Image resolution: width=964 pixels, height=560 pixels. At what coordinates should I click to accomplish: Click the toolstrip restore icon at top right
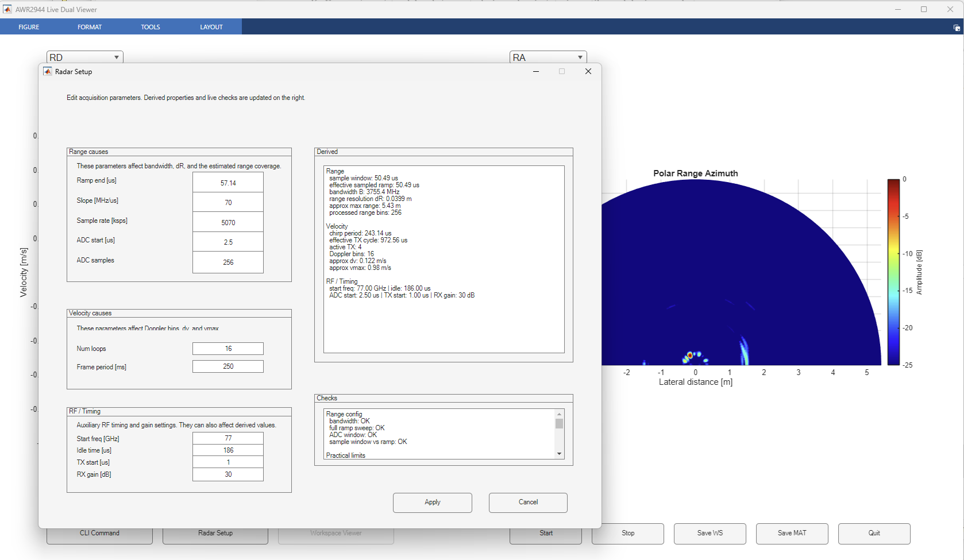coord(957,28)
